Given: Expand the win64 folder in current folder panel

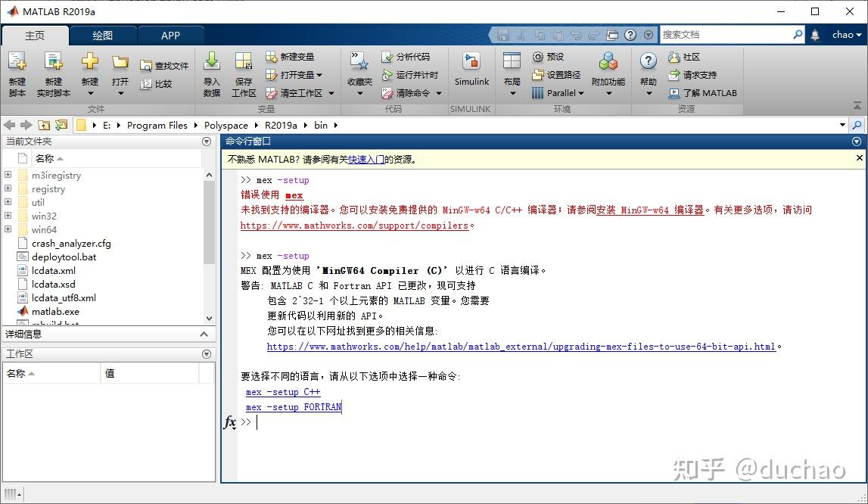Looking at the screenshot, I should (x=7, y=229).
